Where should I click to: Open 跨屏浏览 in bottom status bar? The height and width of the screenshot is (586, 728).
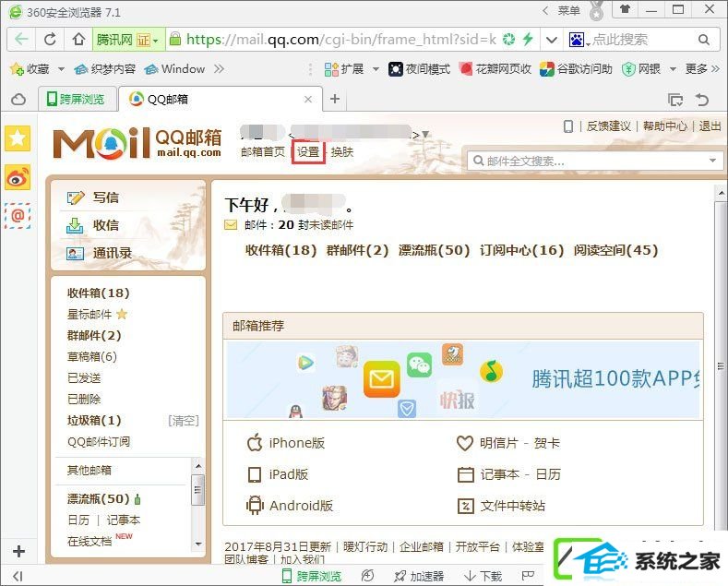point(312,576)
